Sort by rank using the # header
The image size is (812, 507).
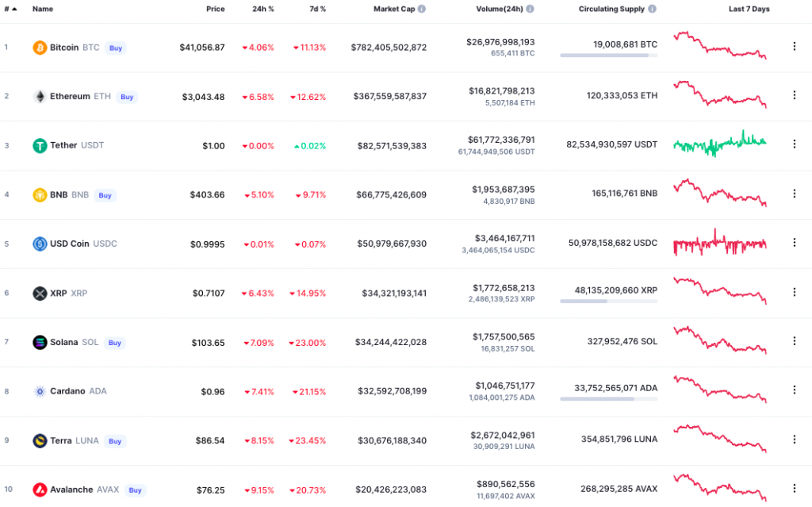click(x=10, y=9)
